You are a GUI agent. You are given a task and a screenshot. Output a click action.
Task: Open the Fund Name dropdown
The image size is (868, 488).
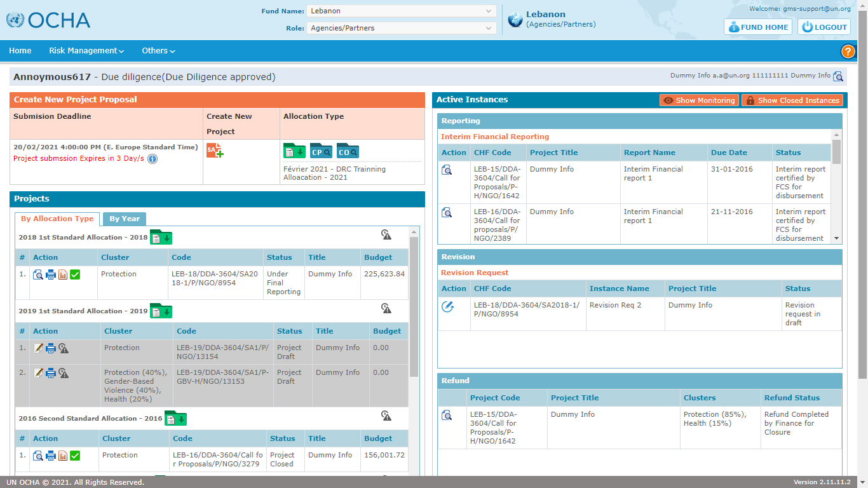click(401, 11)
